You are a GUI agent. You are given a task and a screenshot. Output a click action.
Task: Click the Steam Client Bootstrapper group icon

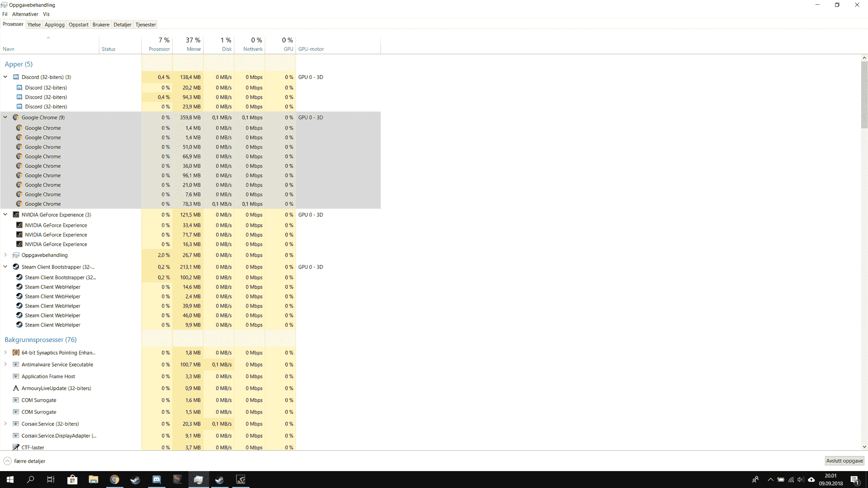pos(16,267)
